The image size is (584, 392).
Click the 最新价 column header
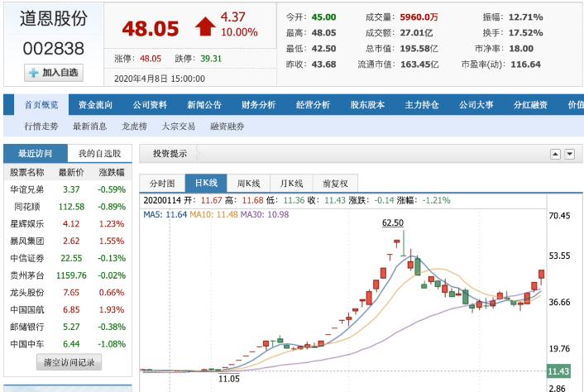pyautogui.click(x=71, y=172)
